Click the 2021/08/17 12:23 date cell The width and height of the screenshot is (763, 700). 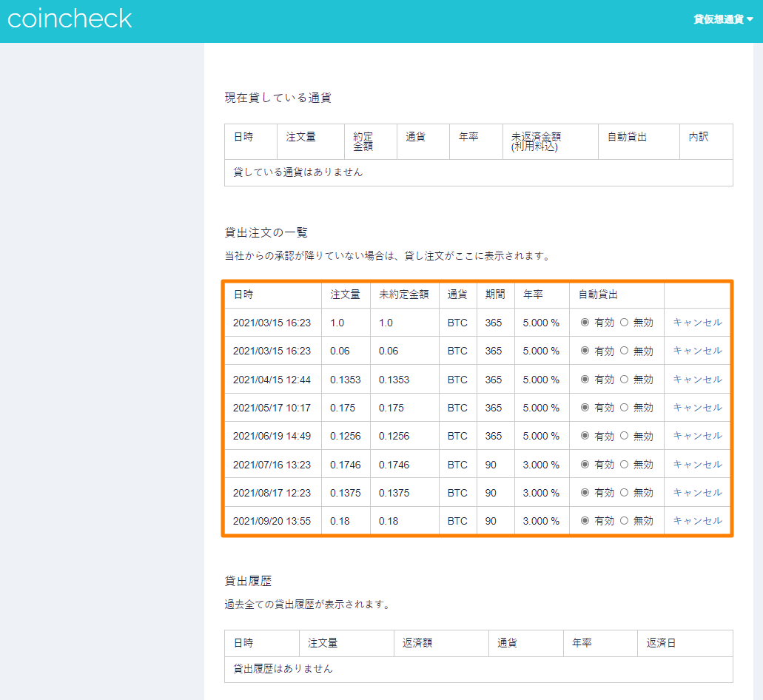(272, 493)
